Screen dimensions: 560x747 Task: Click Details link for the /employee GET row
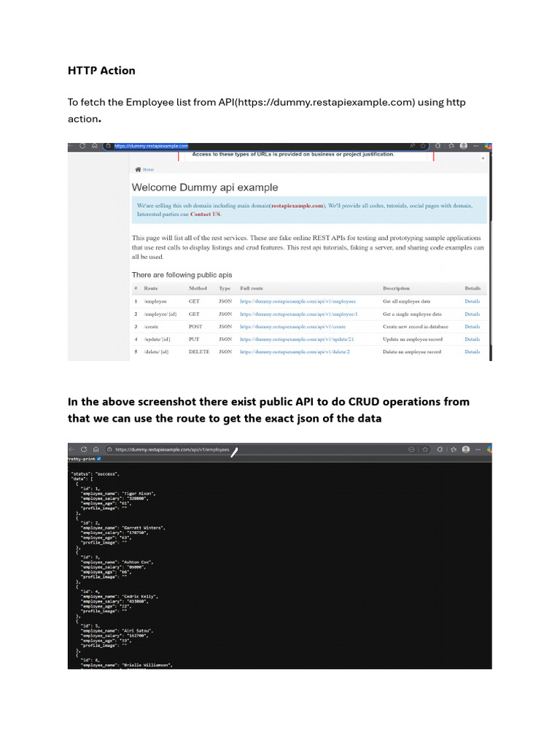click(472, 301)
